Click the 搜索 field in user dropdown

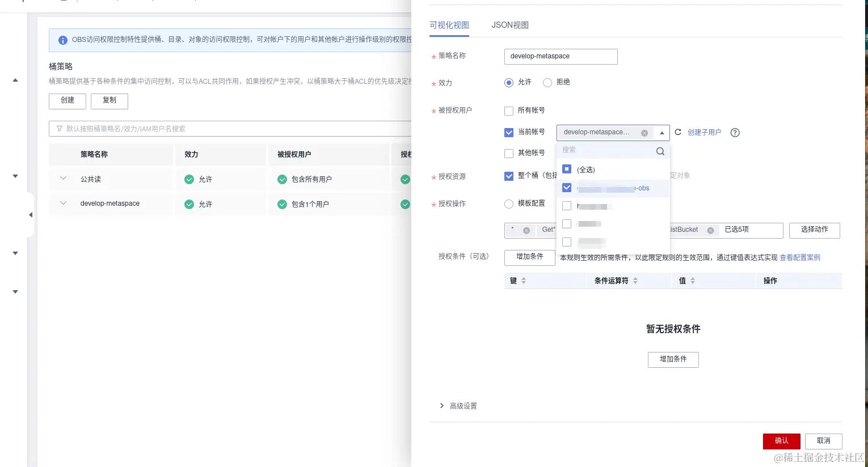pyautogui.click(x=607, y=151)
